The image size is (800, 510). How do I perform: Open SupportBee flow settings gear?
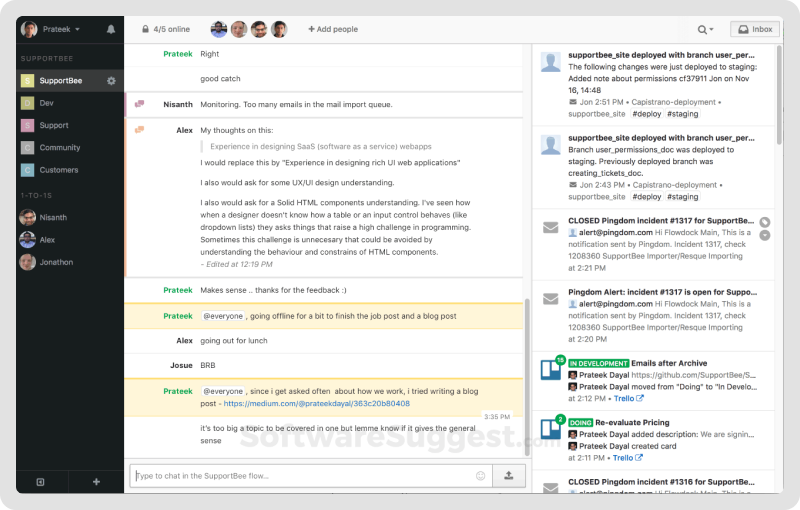point(111,81)
